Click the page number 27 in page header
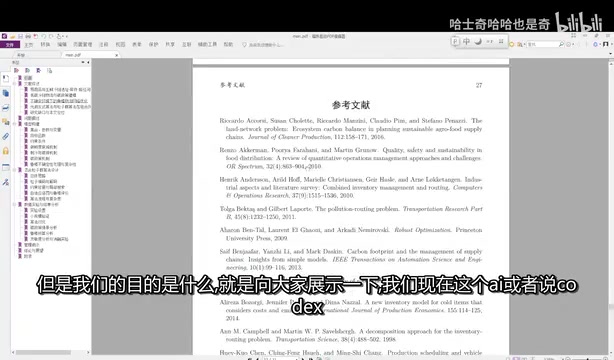This screenshot has height=360, width=614. (x=479, y=85)
